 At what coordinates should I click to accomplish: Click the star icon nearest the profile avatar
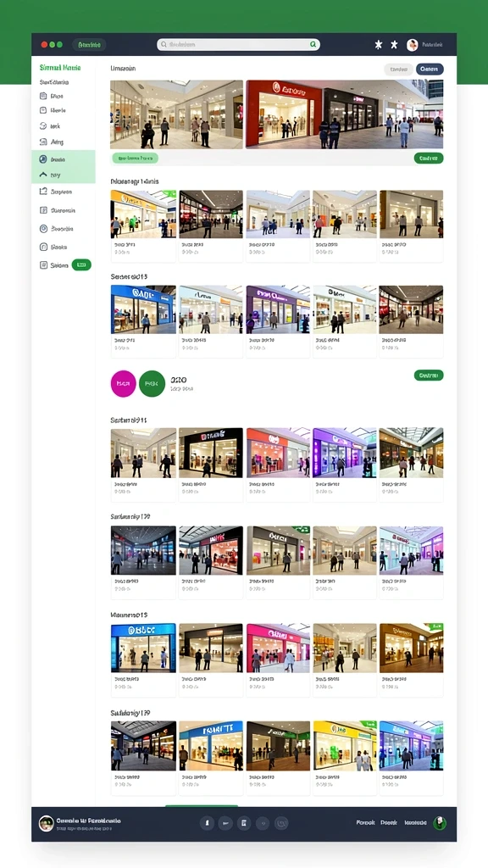click(394, 45)
